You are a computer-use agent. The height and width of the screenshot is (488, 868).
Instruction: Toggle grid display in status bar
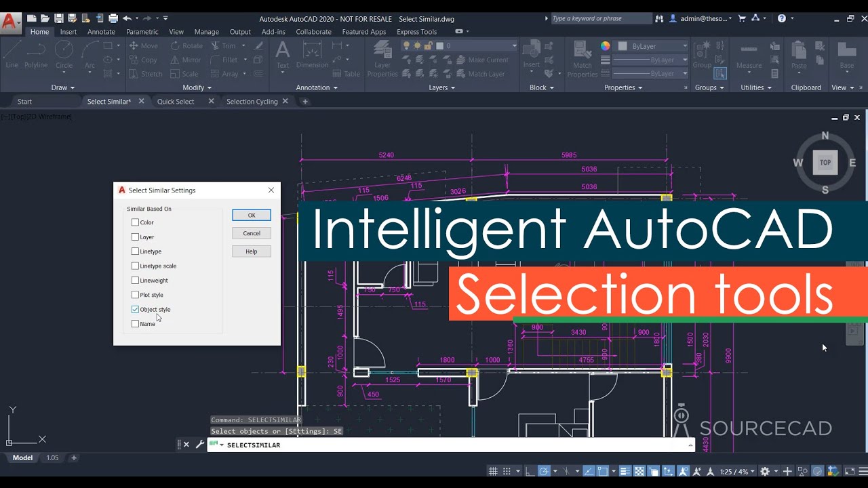tap(493, 471)
